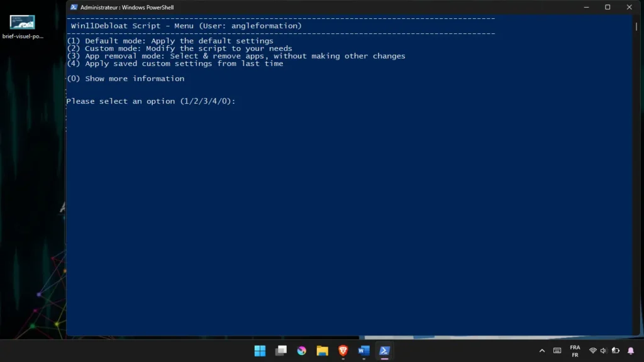Open File Explorer from the taskbar

coord(323,351)
